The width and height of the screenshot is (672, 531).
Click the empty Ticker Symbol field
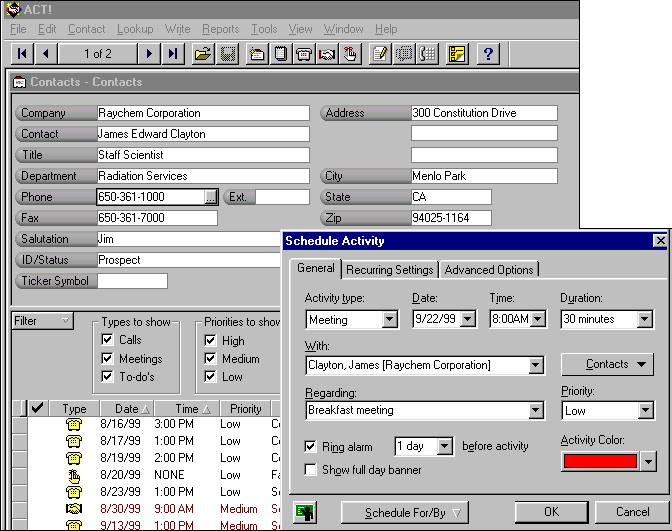132,281
